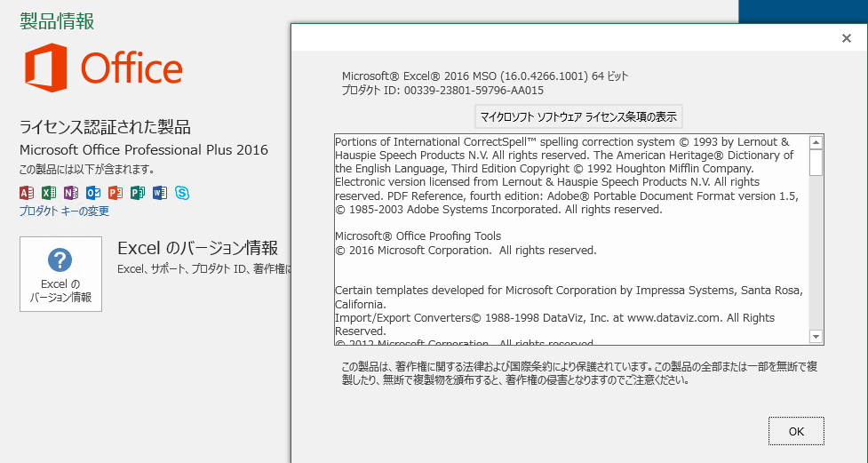Viewport: 868px width, 463px height.
Task: Click the license text scrollbar thumb
Action: pos(816,163)
